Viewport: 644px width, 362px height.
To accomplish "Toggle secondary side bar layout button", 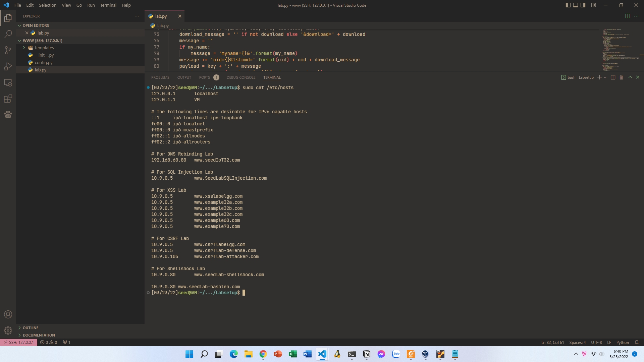I will tap(583, 5).
